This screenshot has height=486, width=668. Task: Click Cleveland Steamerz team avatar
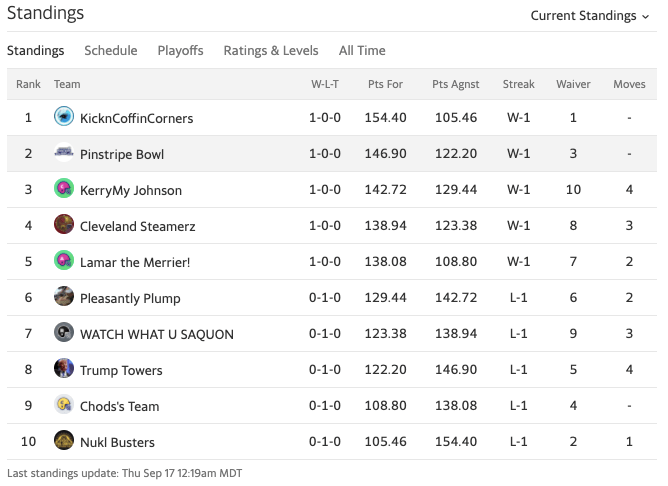pyautogui.click(x=64, y=225)
